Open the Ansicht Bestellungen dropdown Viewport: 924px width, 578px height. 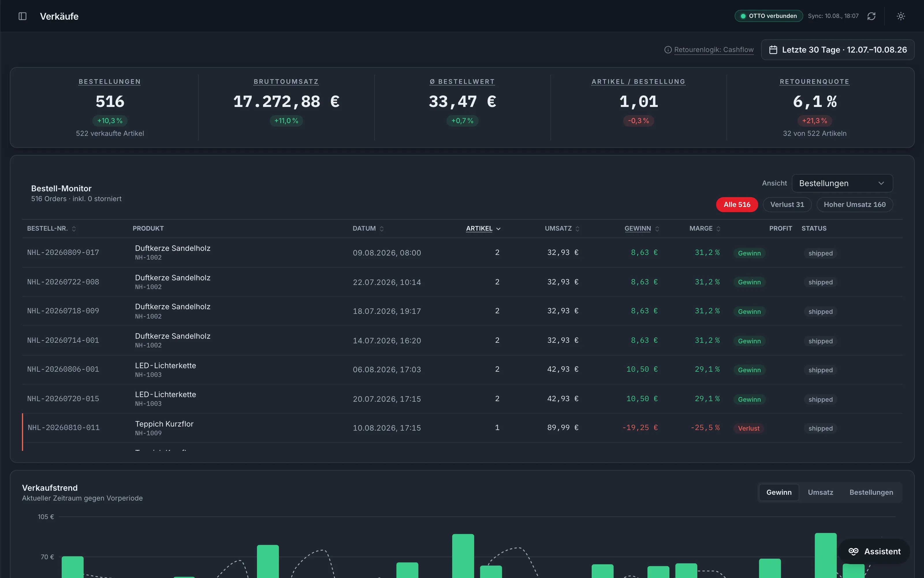(x=842, y=183)
